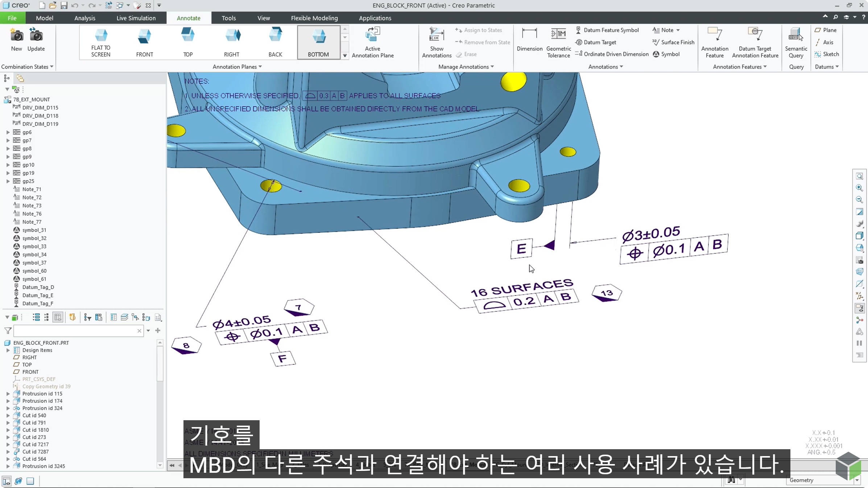Zoom out using graphics toolbar
868x488 pixels.
pos(859,200)
